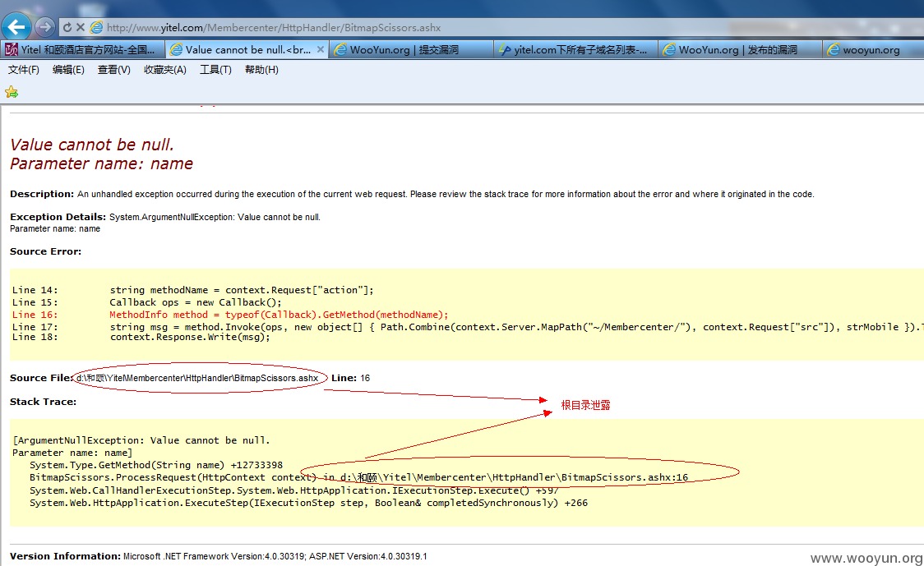
Task: Switch to WooYun.org 发布的漏洞 tab
Action: pos(740,49)
